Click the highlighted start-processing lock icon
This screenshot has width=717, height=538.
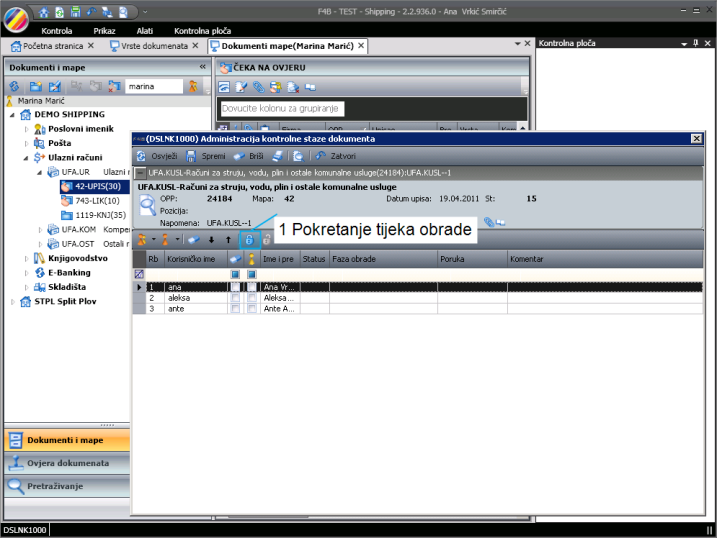click(x=251, y=240)
